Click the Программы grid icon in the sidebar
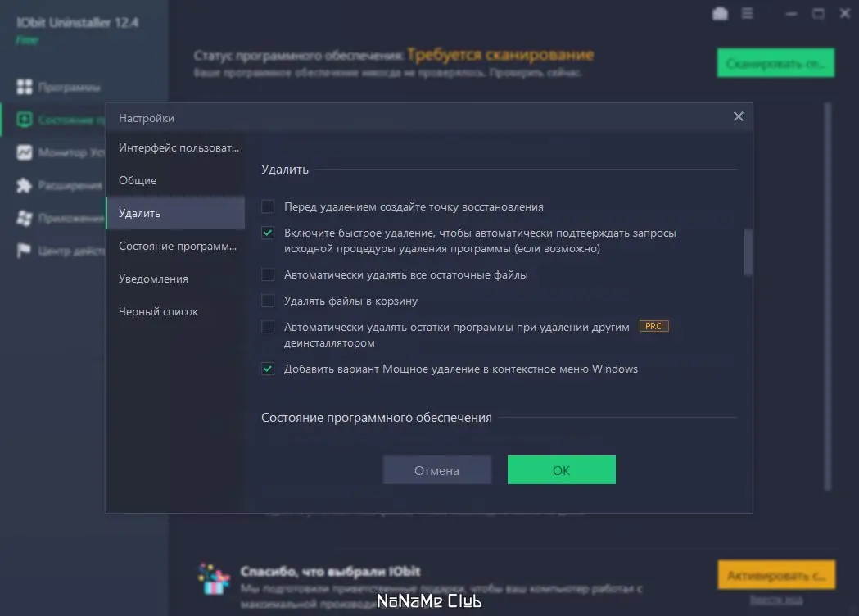The image size is (859, 616). pyautogui.click(x=24, y=87)
